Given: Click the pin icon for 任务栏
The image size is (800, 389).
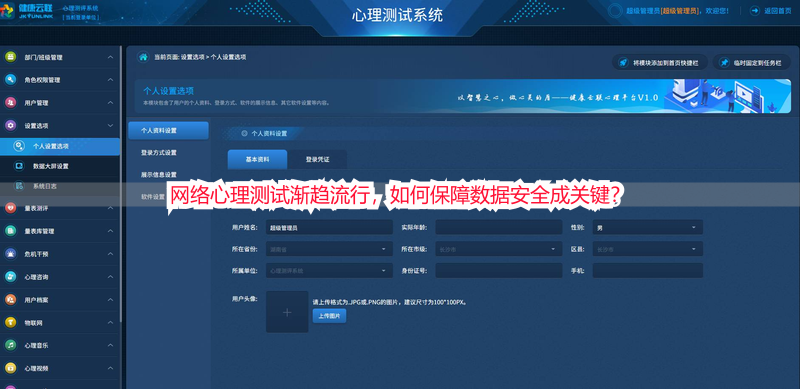Looking at the screenshot, I should coord(724,62).
